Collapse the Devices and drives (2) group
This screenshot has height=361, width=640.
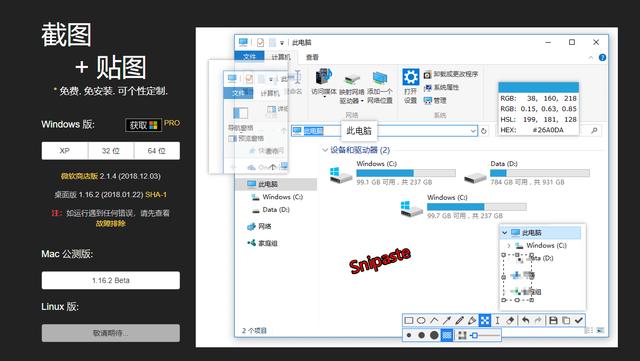point(325,150)
